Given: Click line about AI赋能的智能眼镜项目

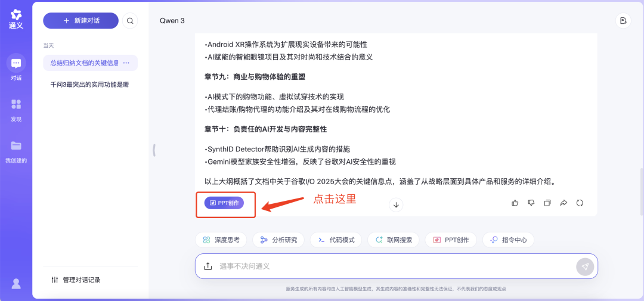Looking at the screenshot, I should coord(289,57).
